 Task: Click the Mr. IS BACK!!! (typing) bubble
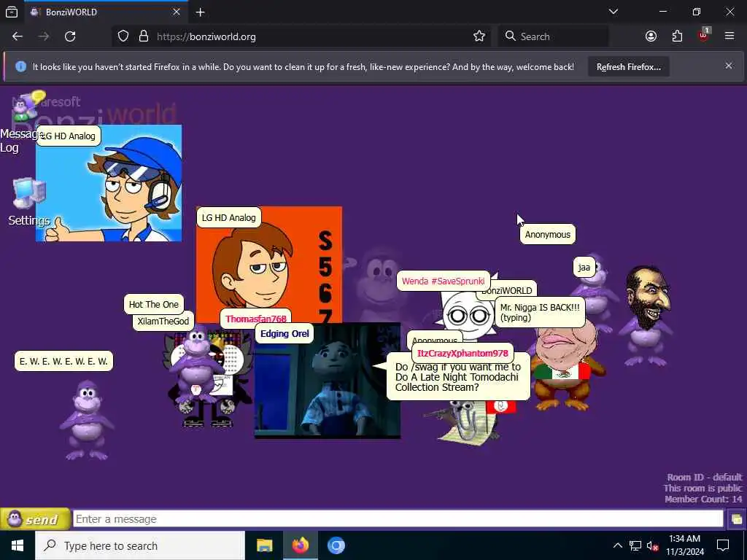click(540, 312)
